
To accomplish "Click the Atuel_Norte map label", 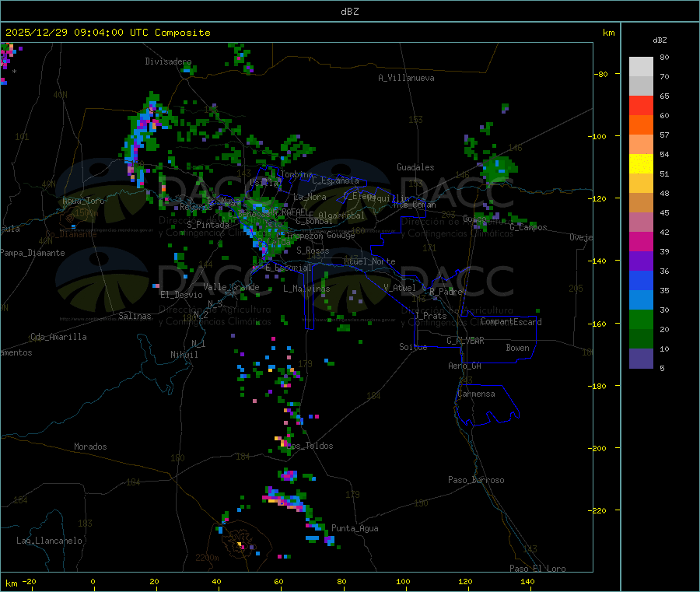I will pyautogui.click(x=369, y=261).
